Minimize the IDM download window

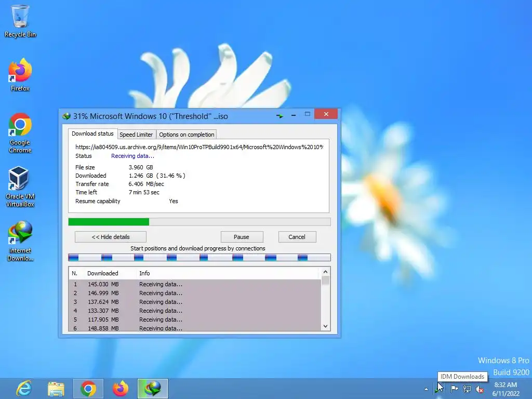(x=294, y=116)
